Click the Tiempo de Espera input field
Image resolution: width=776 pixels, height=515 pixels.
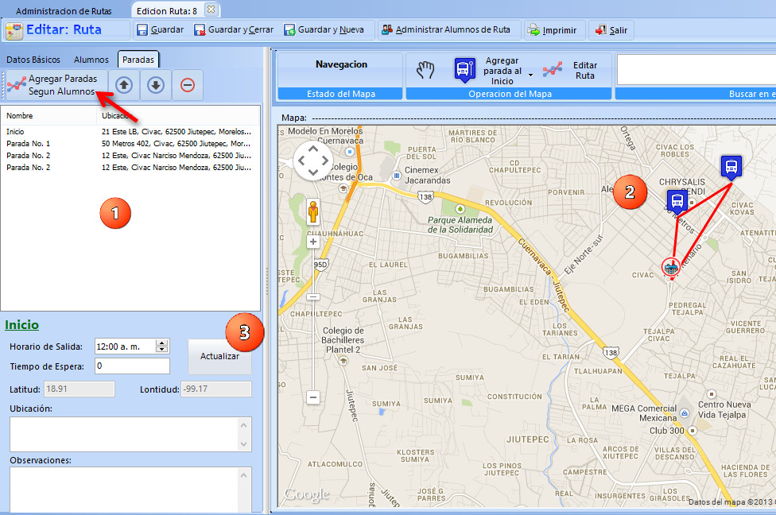pyautogui.click(x=132, y=366)
